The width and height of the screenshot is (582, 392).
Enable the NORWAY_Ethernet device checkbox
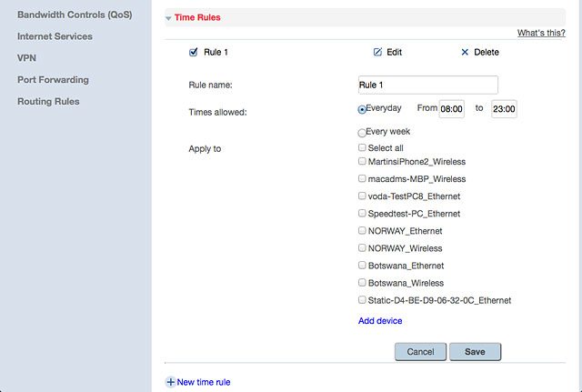(x=362, y=230)
